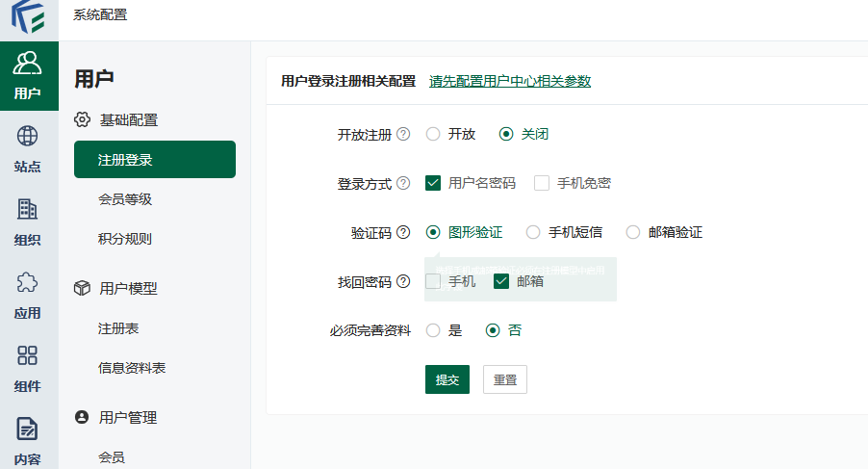Open the 组织 building section
Screen dimensions: 868x469
[27, 221]
